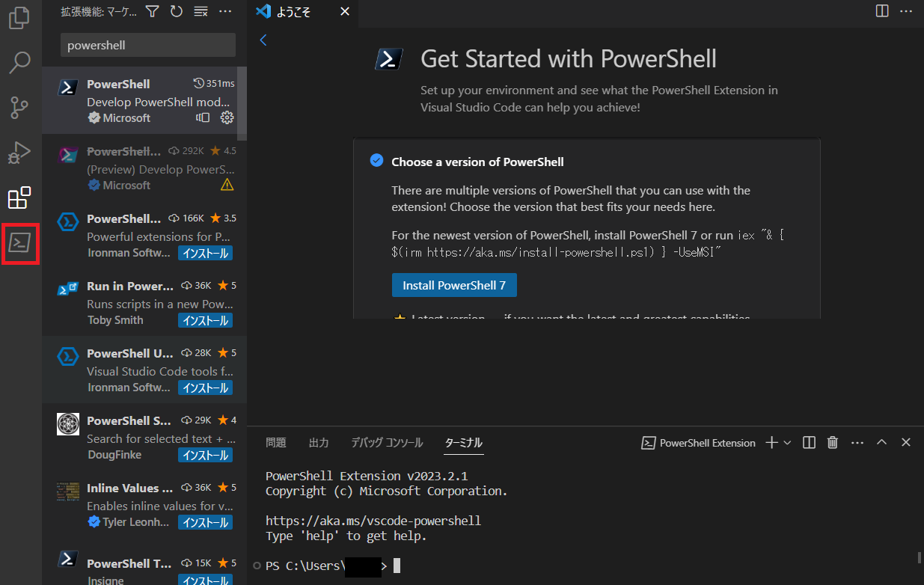Install the Inline Values extension
The image size is (924, 585).
[x=205, y=522]
